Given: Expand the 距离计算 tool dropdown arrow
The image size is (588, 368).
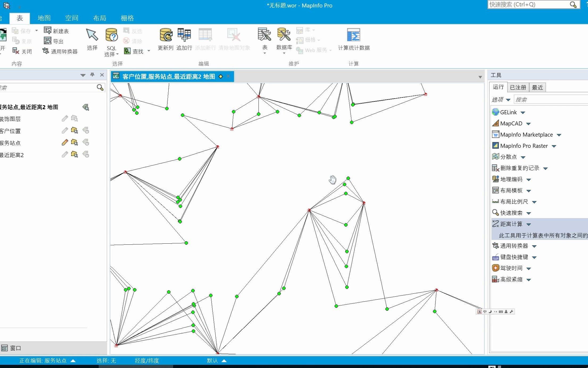Looking at the screenshot, I should [529, 224].
